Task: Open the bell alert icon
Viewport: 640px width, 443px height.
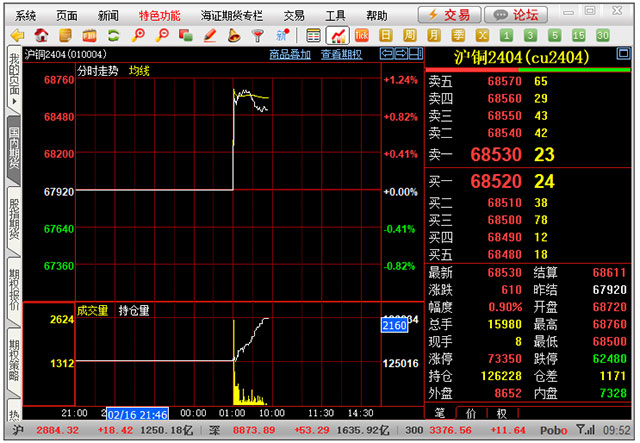Action: (x=234, y=36)
